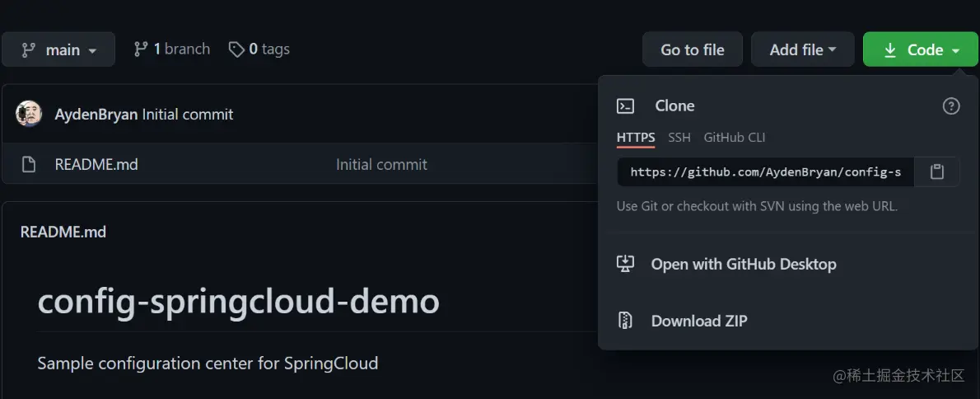This screenshot has height=399, width=980.
Task: Select the HTTPS clone tab
Action: [636, 138]
